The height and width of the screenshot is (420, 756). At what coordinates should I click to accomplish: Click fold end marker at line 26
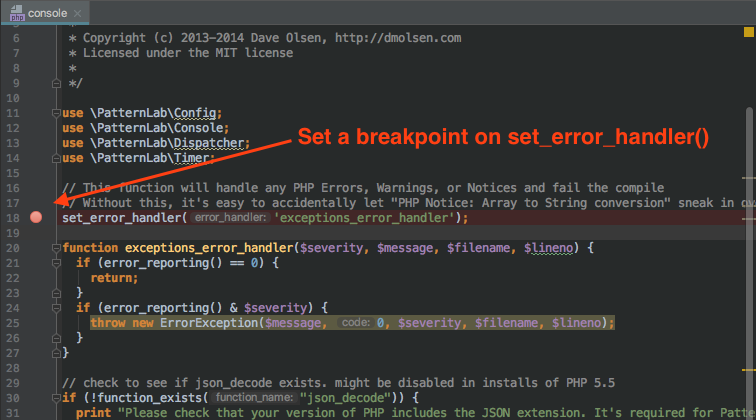point(54,337)
